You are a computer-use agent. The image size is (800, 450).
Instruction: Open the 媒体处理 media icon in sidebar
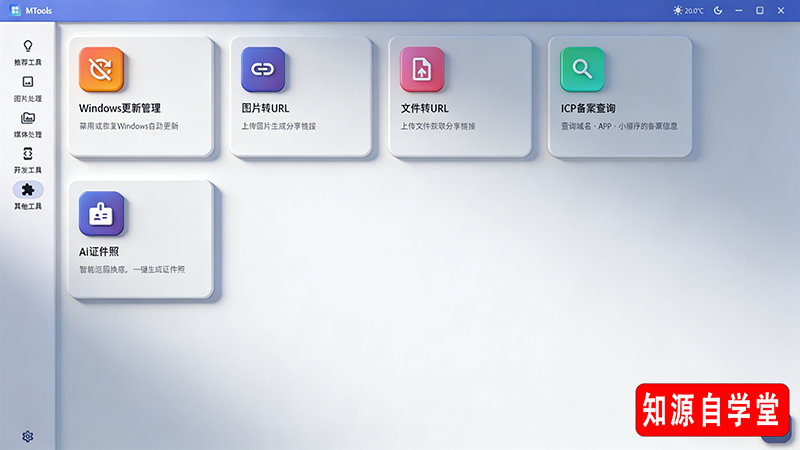(28, 118)
